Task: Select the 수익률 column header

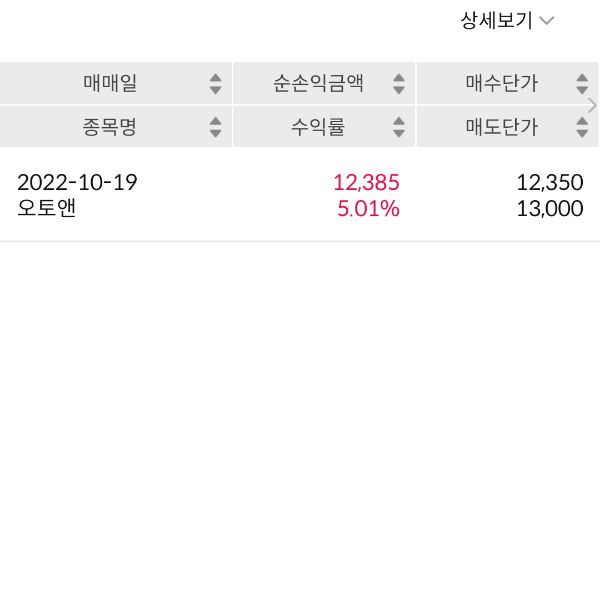Action: click(318, 127)
